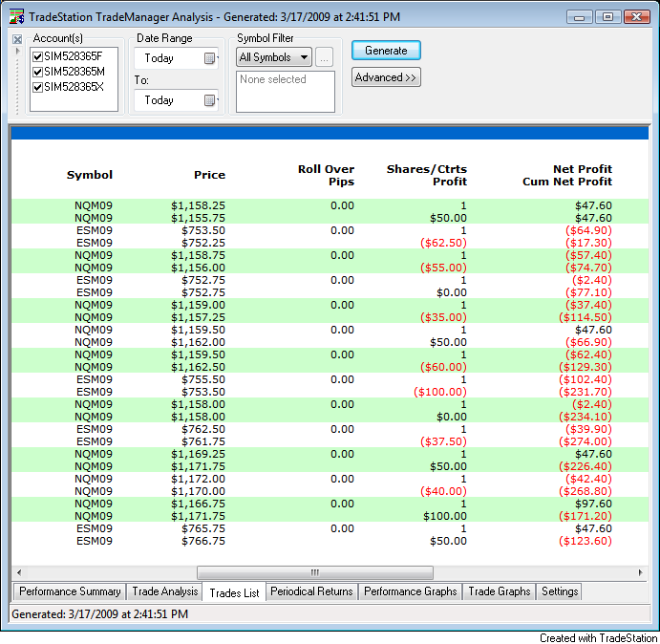
Task: Click the profit value $100.00
Action: click(445, 516)
